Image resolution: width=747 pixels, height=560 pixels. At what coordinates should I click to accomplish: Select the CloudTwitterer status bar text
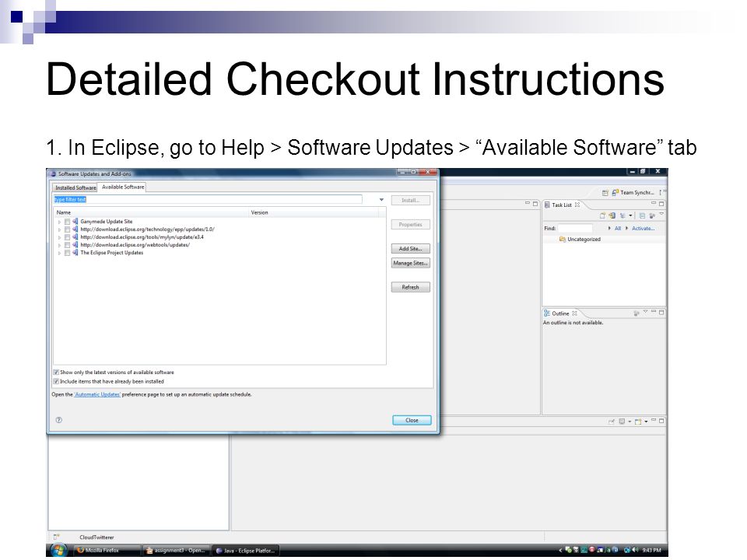tap(96, 537)
